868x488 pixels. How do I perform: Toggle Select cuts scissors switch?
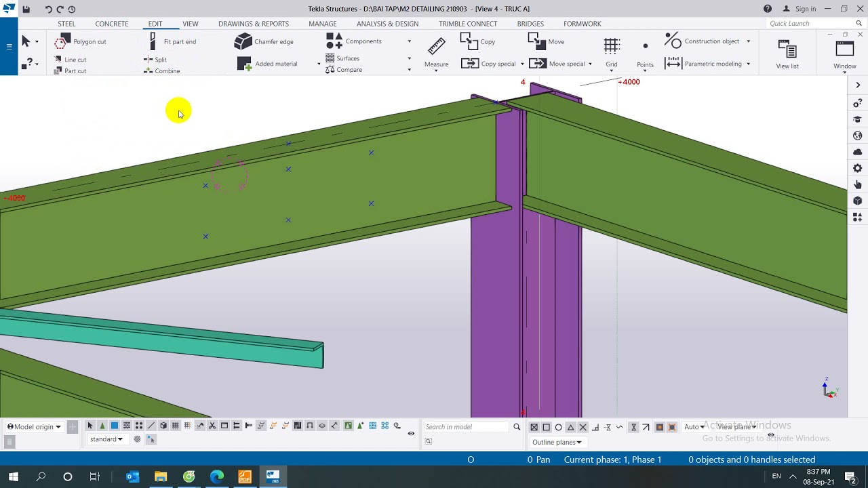pos(212,426)
